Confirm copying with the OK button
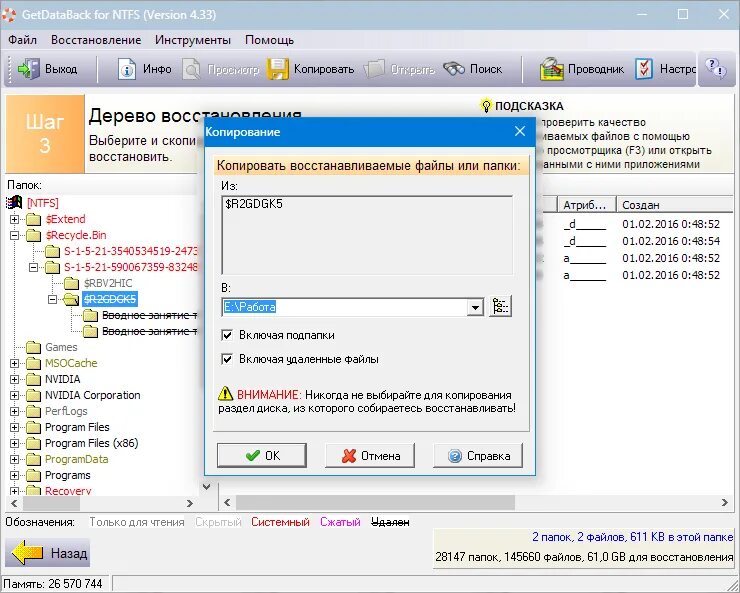This screenshot has height=593, width=740. (262, 455)
